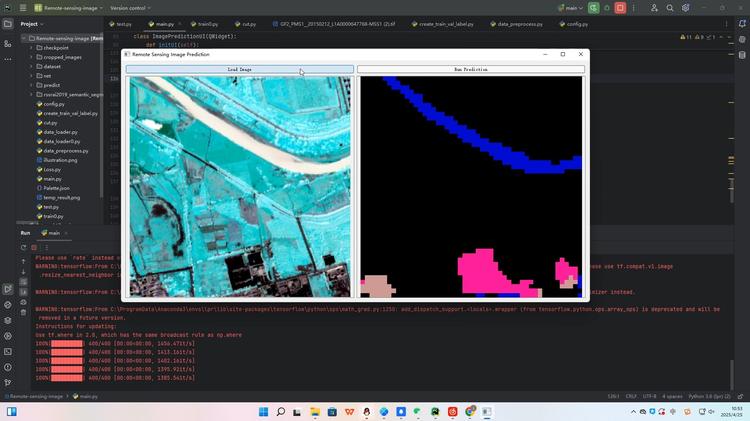The image size is (750, 421).
Task: Open Code With Me user icon
Action: (x=654, y=8)
